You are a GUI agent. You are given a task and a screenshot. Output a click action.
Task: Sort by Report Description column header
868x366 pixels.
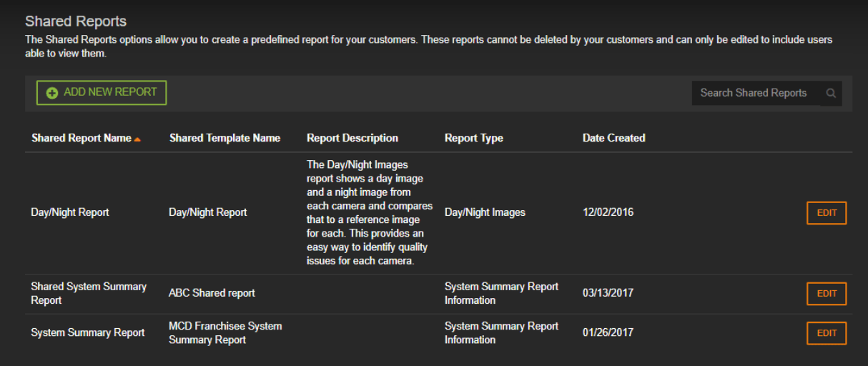[x=352, y=138]
